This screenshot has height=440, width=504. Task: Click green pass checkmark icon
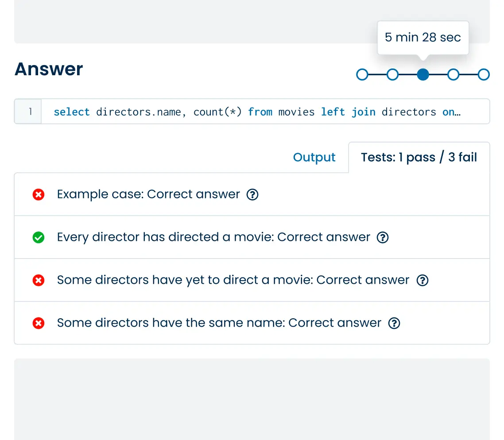(39, 237)
